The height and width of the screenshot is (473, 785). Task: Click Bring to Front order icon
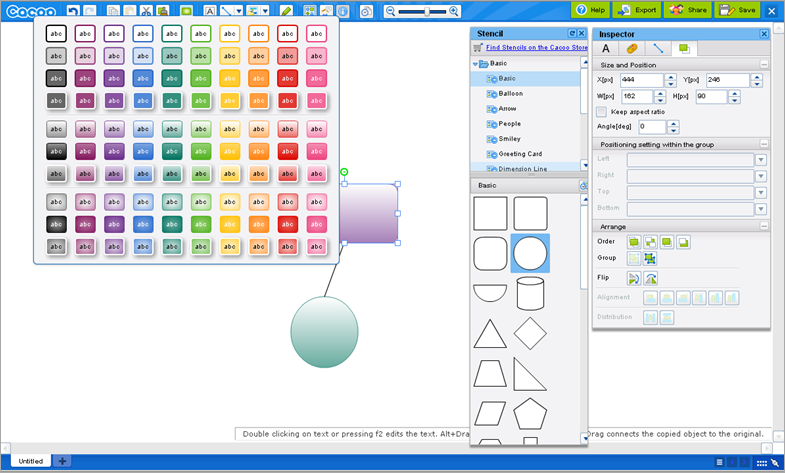(x=634, y=241)
